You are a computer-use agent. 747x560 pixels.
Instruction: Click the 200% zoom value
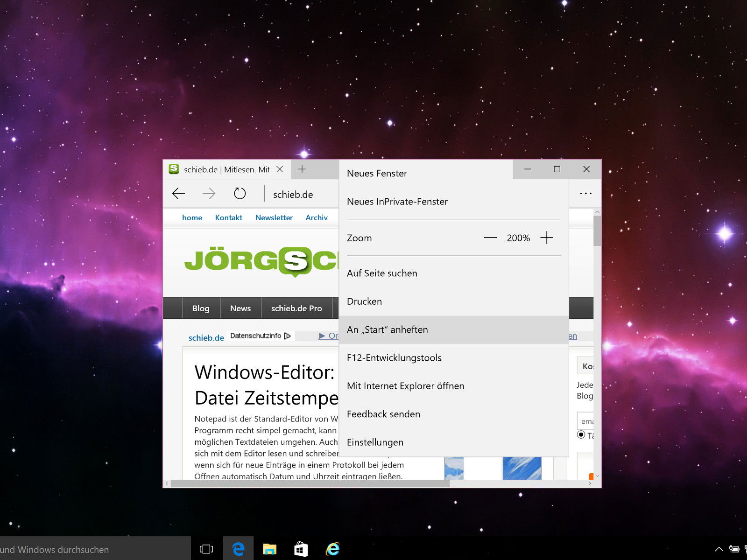[x=518, y=238]
